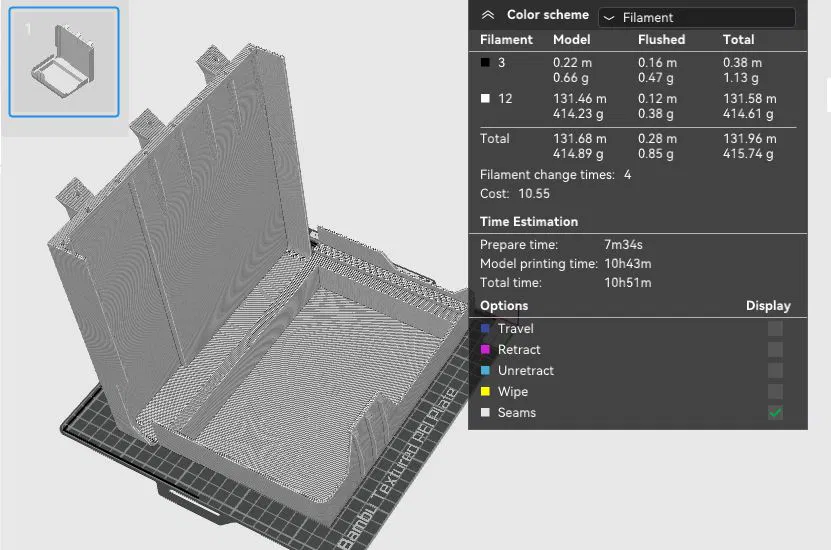Click the white Seams color swatch
Viewport: 831px width, 550px height.
485,412
